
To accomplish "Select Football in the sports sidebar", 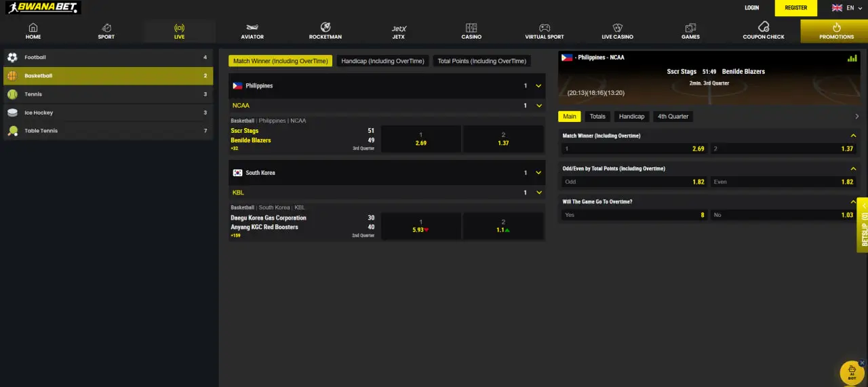I will (108, 58).
